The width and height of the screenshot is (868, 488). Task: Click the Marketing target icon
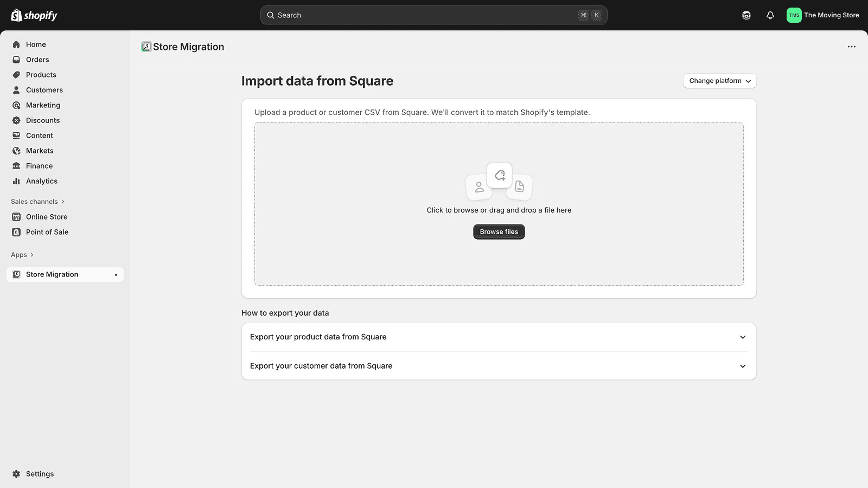pyautogui.click(x=16, y=105)
